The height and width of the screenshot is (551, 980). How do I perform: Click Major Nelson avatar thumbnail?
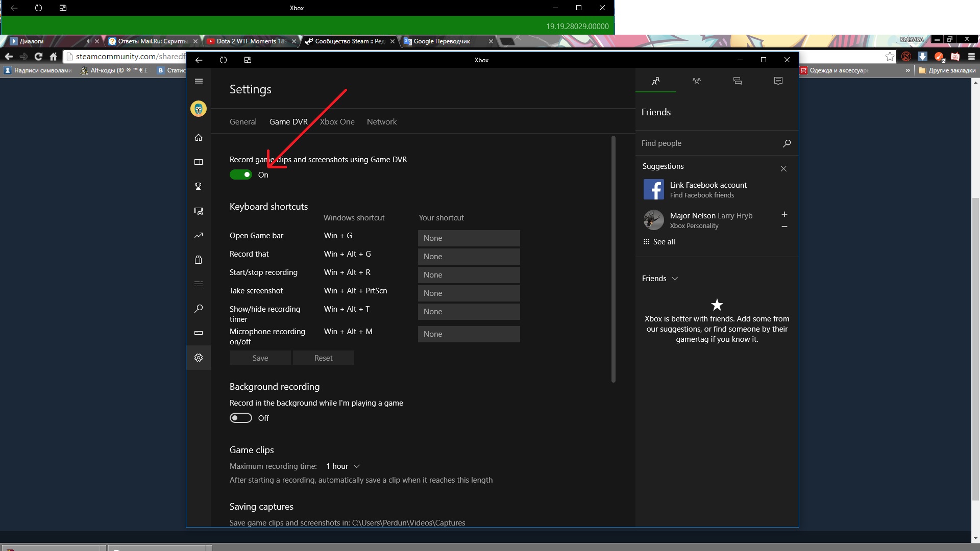point(654,220)
